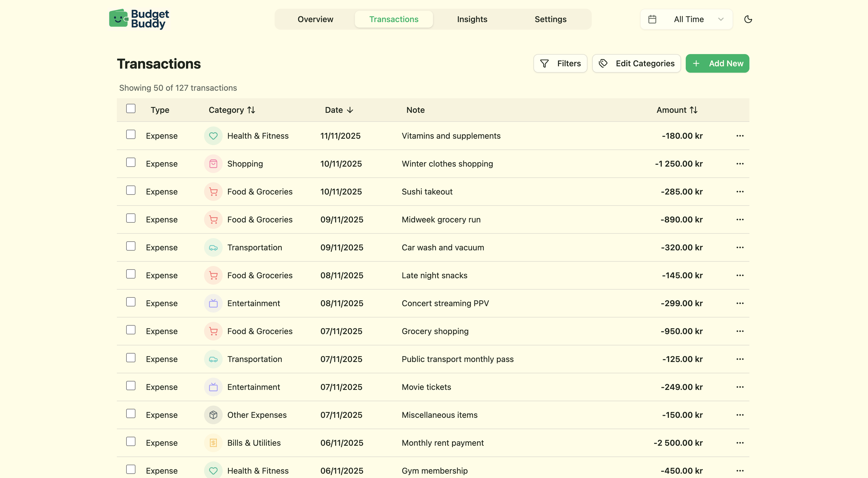
Task: Click the Other Expenses box icon
Action: [x=213, y=415]
